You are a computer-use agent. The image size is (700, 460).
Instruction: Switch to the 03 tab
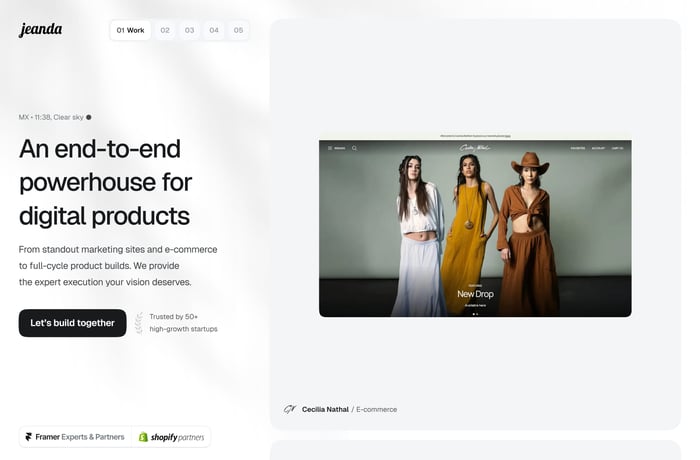tap(190, 30)
